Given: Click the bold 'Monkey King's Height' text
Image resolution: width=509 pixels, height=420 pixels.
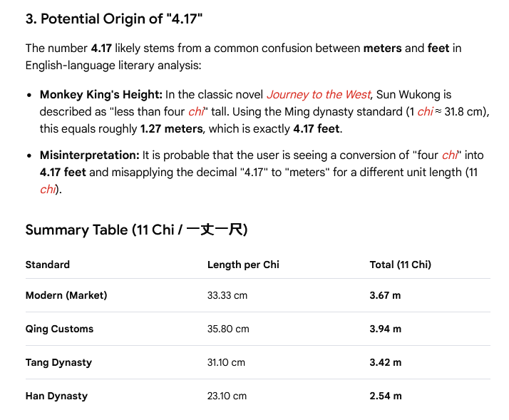Looking at the screenshot, I should (101, 95).
